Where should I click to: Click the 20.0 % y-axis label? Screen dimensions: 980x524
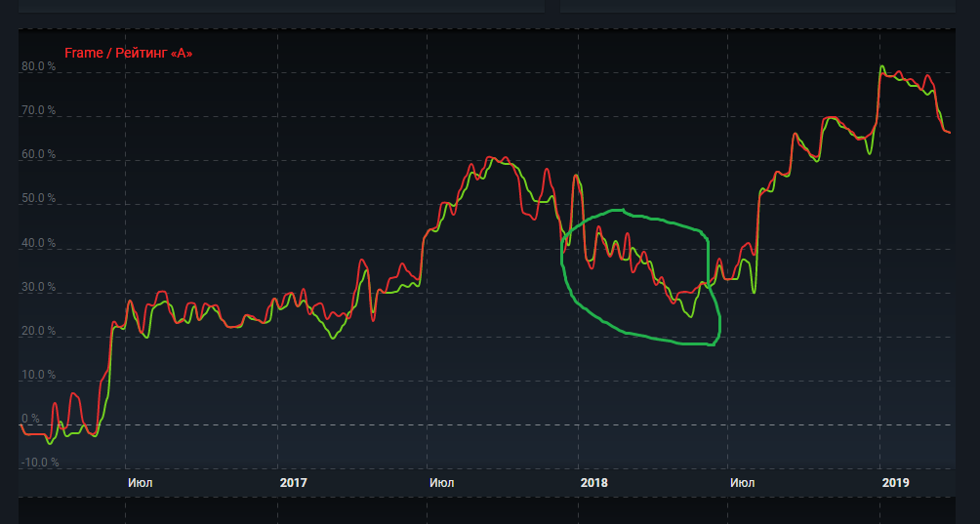pyautogui.click(x=39, y=332)
